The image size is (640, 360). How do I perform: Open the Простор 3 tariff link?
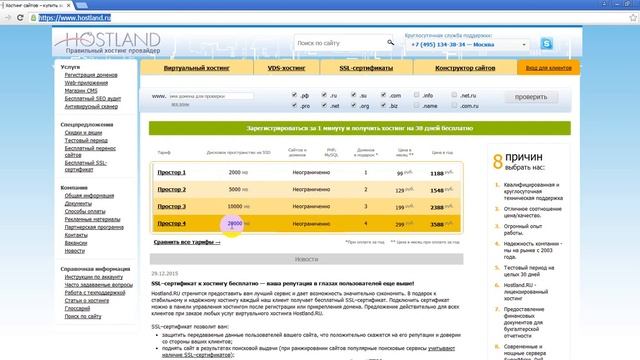171,207
